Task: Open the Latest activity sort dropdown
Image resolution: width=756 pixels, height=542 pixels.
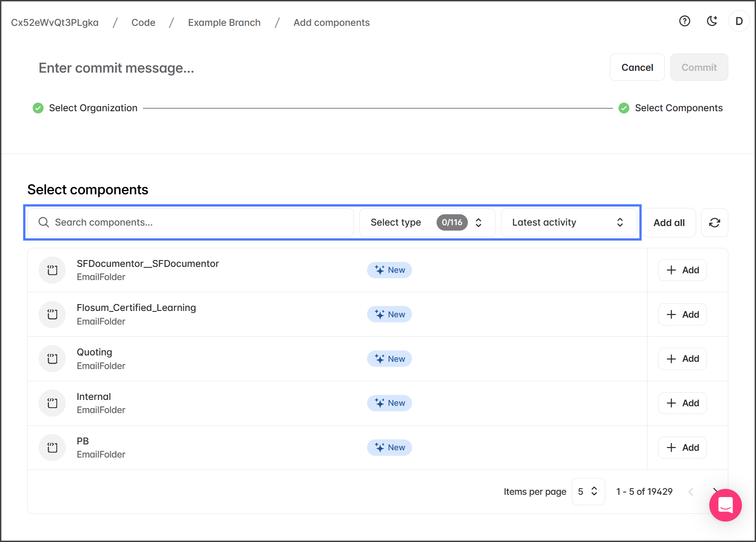Action: point(568,222)
